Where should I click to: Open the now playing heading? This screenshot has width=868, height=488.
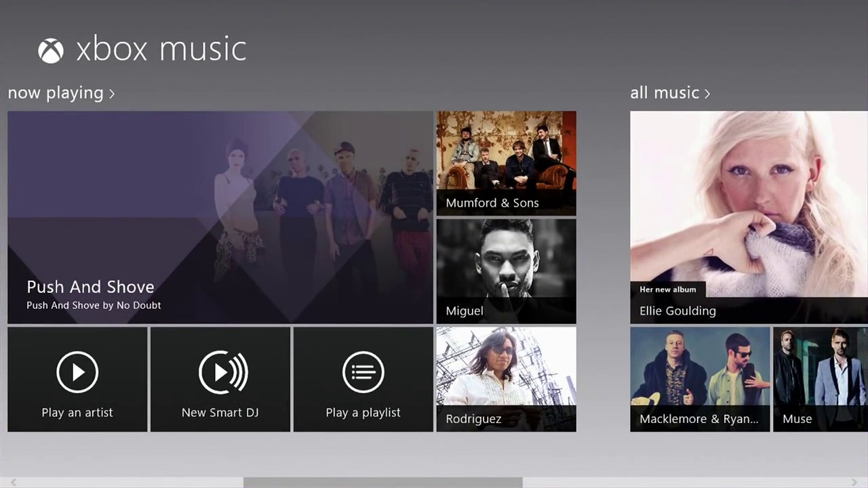pos(56,93)
